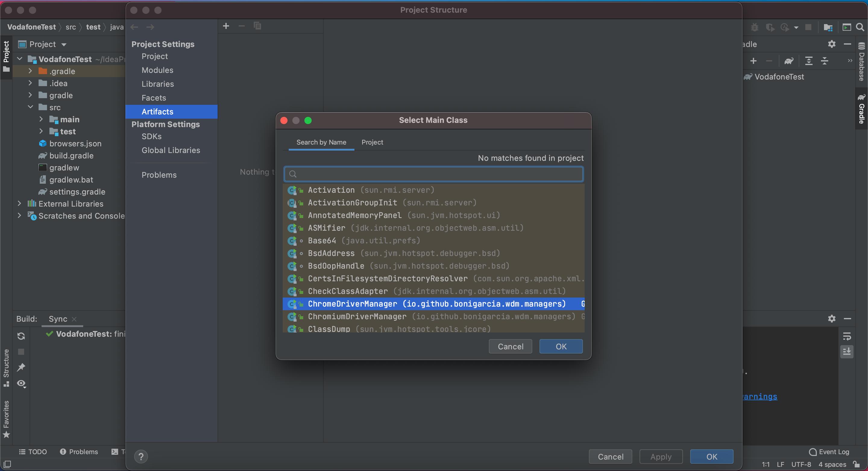Click Cancel to dismiss Select Main Class dialog
The image size is (868, 471).
(x=511, y=346)
